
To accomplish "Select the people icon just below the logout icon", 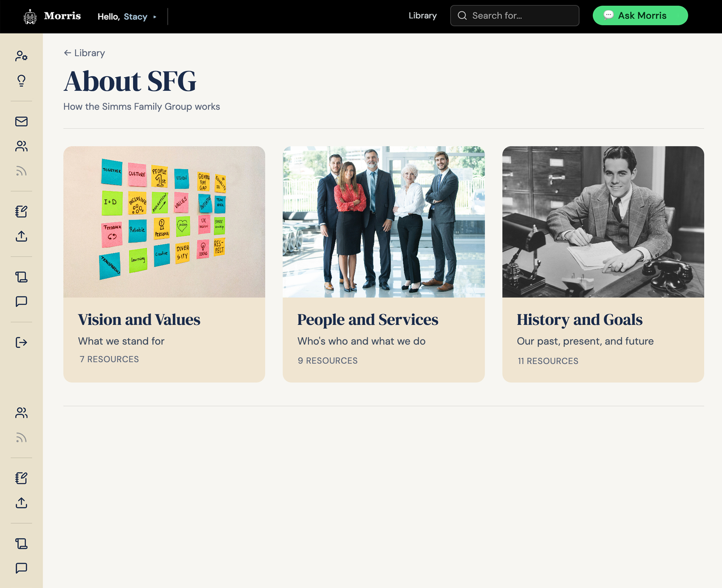I will (21, 413).
